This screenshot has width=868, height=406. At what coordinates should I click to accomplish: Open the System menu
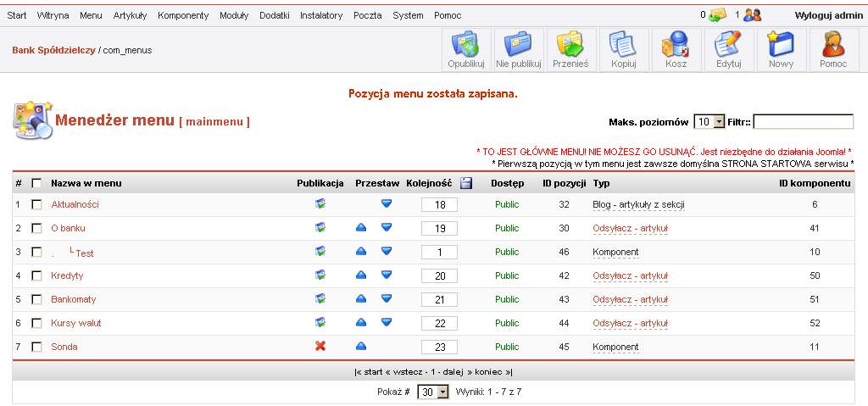click(408, 15)
